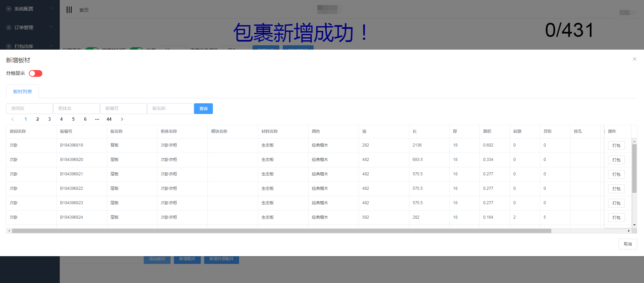Click the horizontal table scrollbar thumb
The height and width of the screenshot is (283, 644).
coord(281,231)
